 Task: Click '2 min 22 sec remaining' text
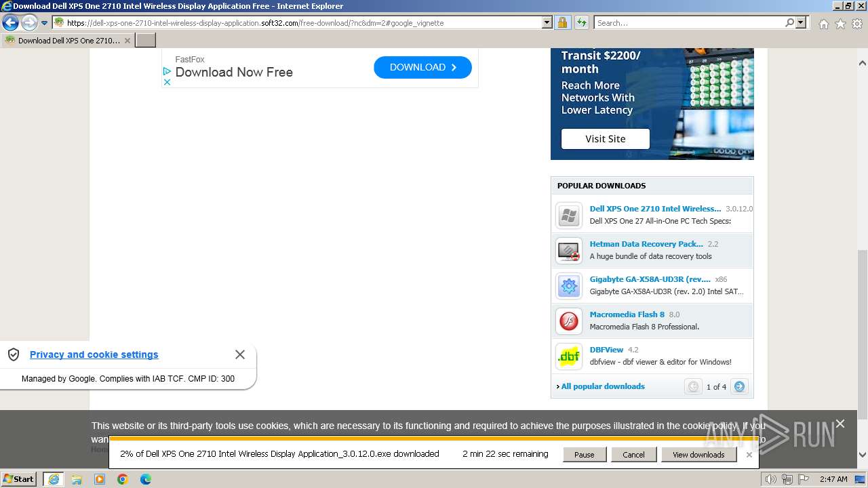[x=505, y=454]
